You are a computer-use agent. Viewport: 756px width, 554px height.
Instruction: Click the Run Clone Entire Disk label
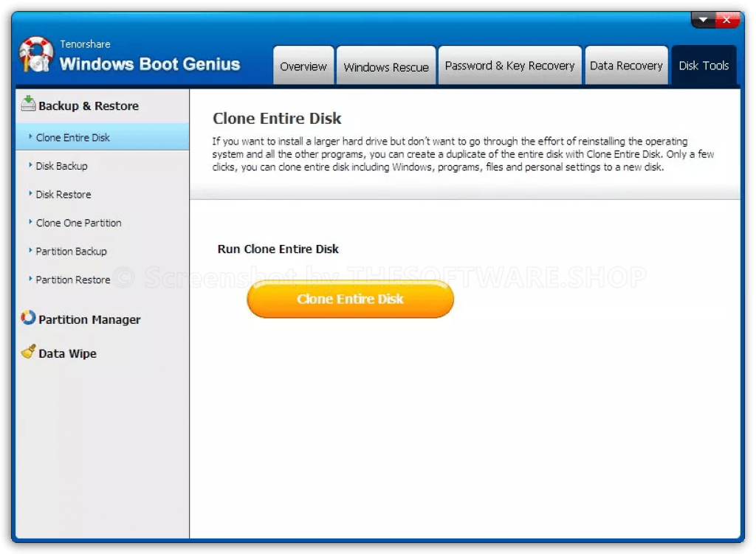tap(278, 249)
